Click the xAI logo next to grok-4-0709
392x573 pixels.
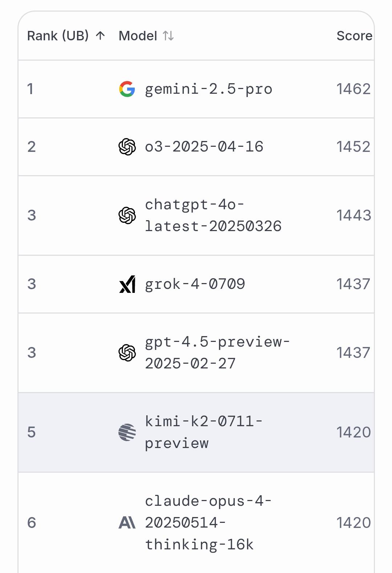pyautogui.click(x=127, y=284)
